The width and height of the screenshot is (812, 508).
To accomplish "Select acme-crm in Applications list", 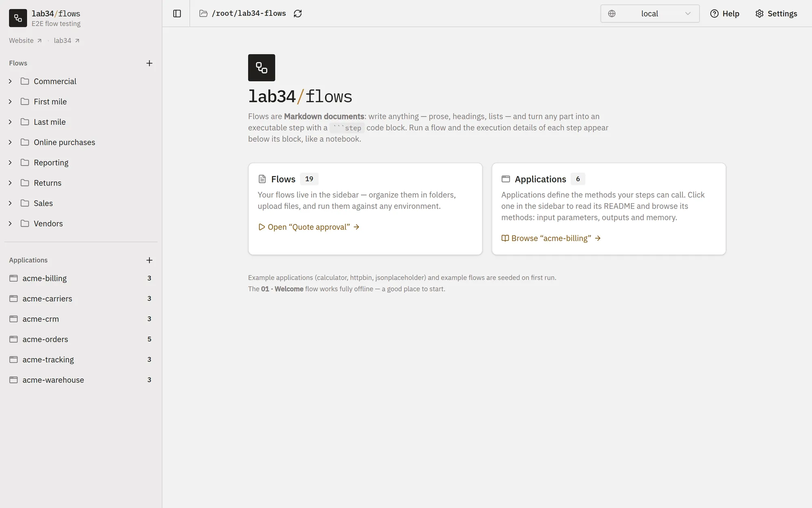I will pyautogui.click(x=81, y=319).
